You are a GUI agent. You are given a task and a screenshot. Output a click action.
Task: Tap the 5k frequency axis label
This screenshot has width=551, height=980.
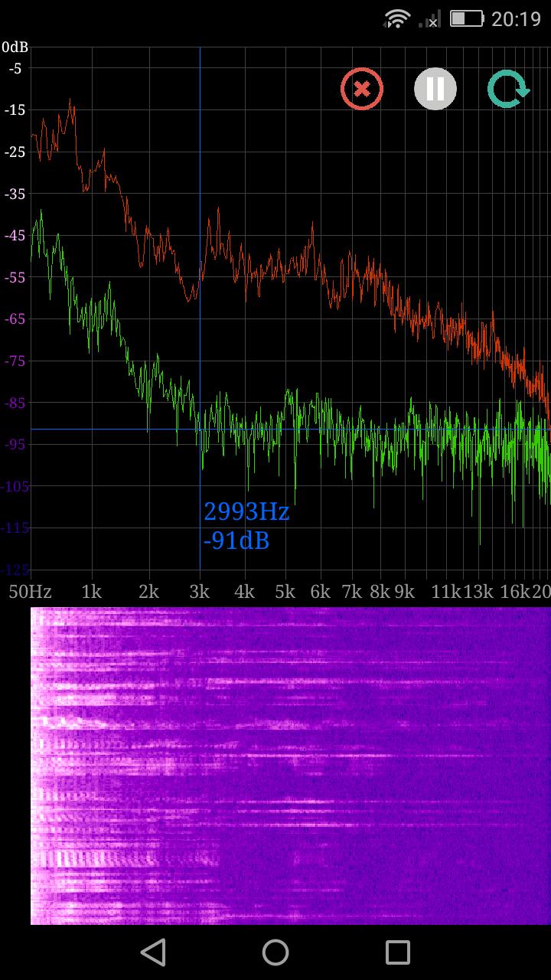pos(285,591)
